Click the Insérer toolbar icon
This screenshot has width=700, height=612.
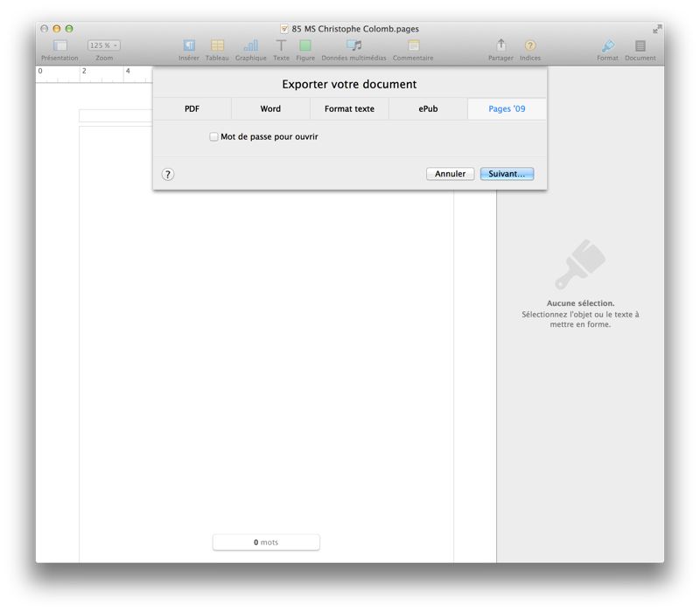pyautogui.click(x=189, y=45)
